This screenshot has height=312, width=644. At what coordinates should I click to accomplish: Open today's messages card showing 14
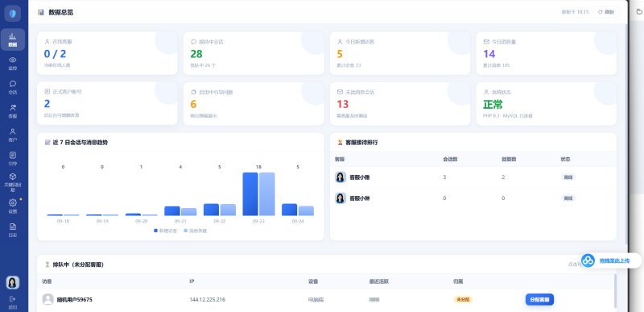click(x=547, y=53)
